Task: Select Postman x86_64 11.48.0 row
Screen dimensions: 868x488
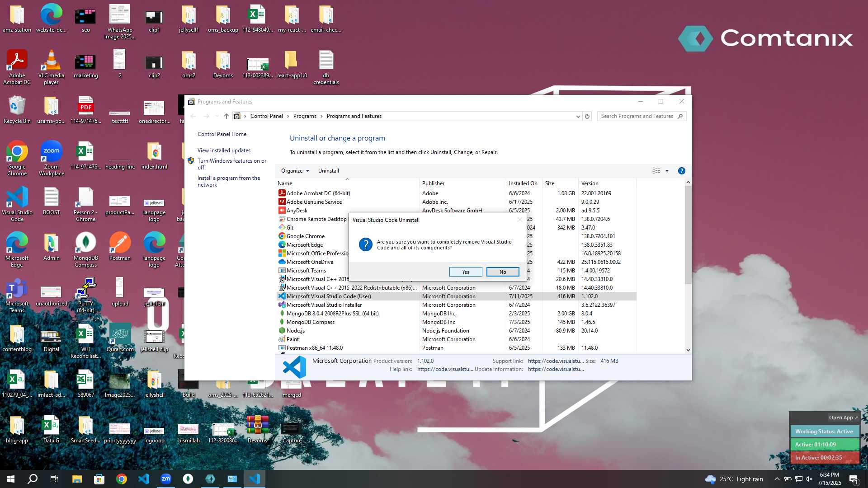Action: click(457, 348)
